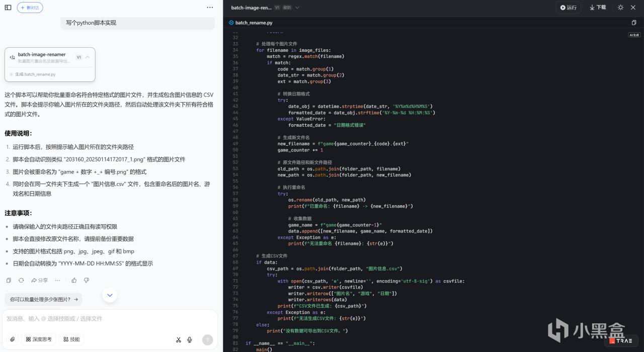
Task: Run the script with 运行
Action: click(x=569, y=8)
